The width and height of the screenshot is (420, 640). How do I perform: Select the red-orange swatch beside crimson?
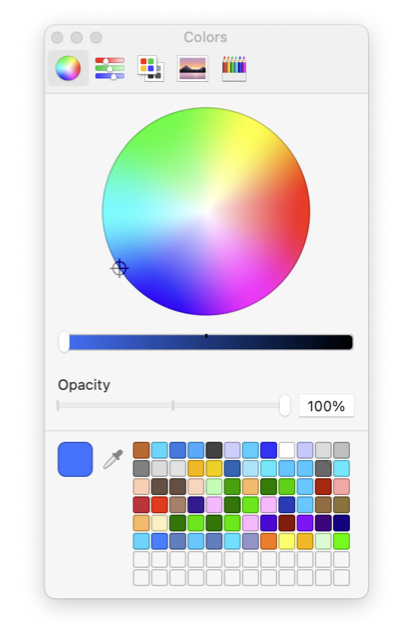160,504
